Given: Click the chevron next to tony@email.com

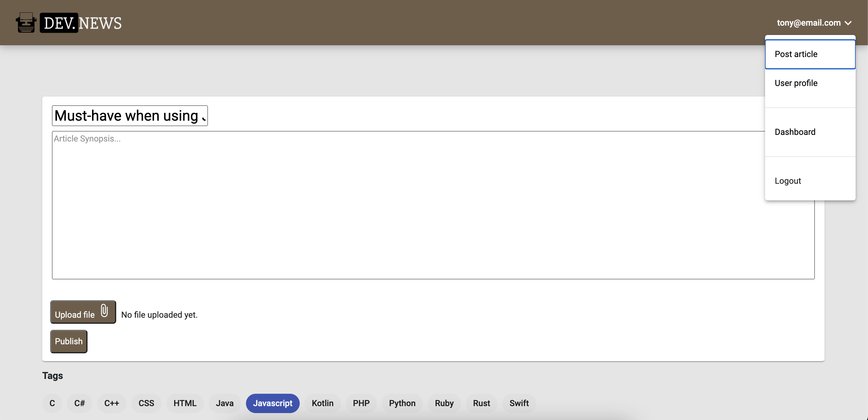Looking at the screenshot, I should (x=849, y=23).
